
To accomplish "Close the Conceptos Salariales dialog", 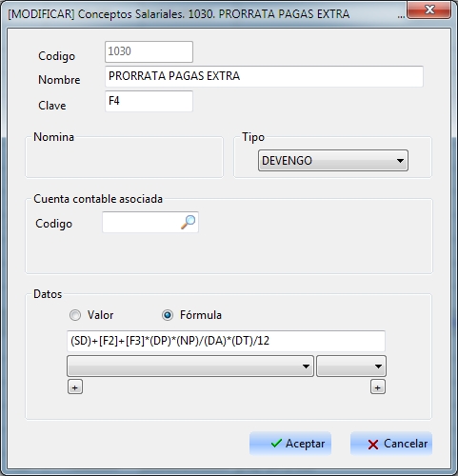I will coord(429,10).
